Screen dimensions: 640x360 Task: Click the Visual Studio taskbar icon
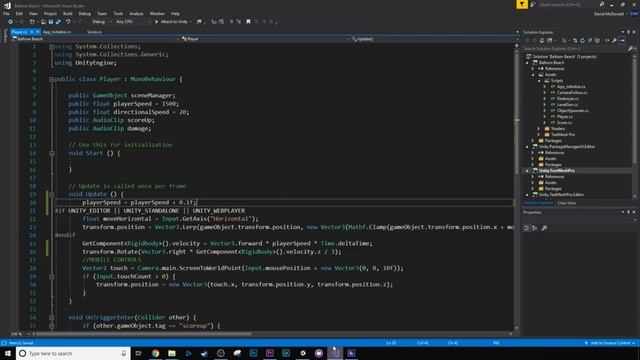tap(335, 353)
